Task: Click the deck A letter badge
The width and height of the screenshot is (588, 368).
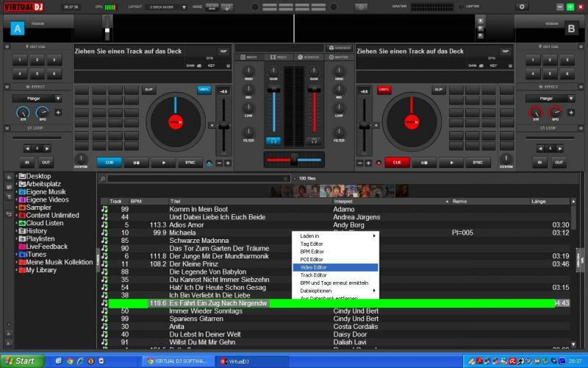Action: point(18,29)
